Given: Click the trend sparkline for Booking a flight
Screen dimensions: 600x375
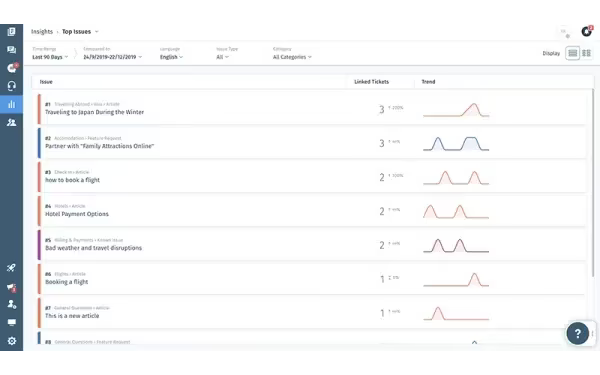Looking at the screenshot, I should [456, 279].
